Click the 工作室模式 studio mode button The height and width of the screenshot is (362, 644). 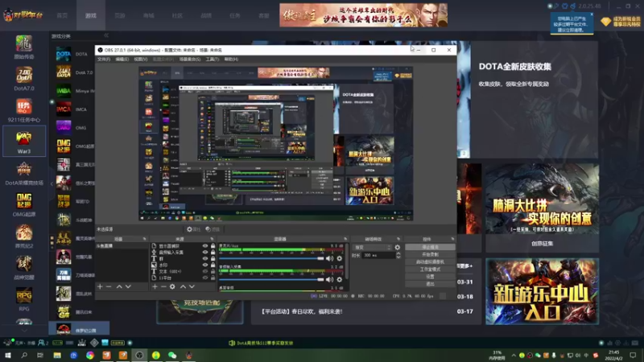430,269
